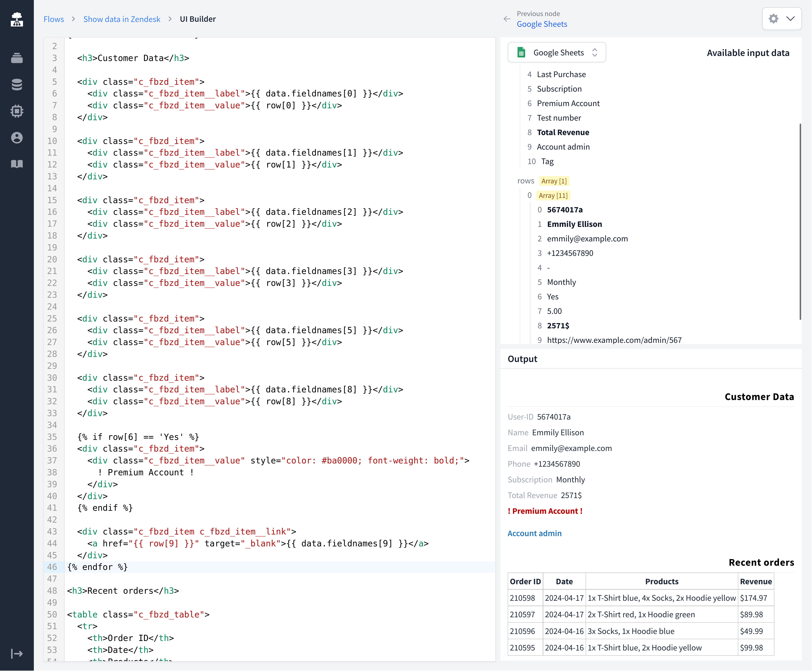Click the sidebar expand arrow icon

point(17,654)
